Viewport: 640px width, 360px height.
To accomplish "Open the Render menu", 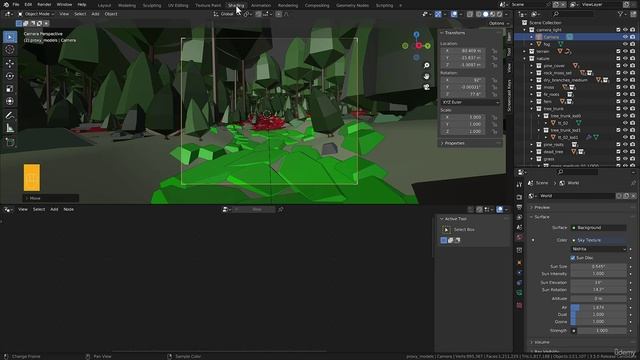I will (x=44, y=4).
